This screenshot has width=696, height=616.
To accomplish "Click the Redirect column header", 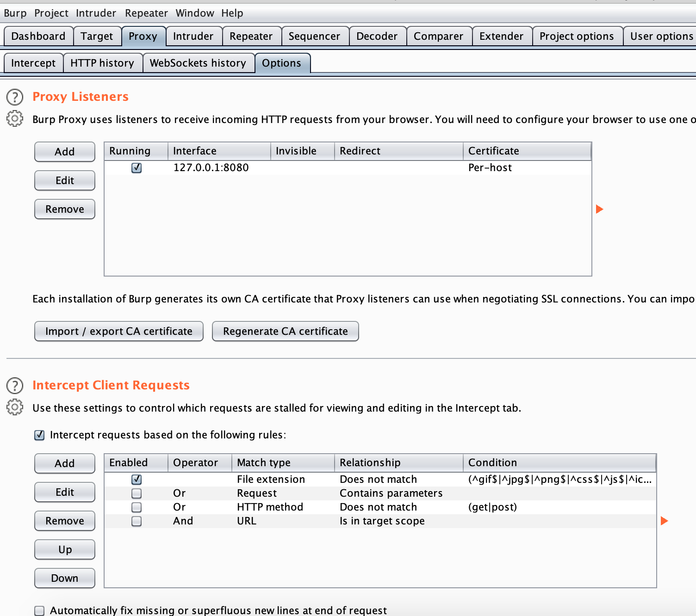I will click(x=399, y=151).
